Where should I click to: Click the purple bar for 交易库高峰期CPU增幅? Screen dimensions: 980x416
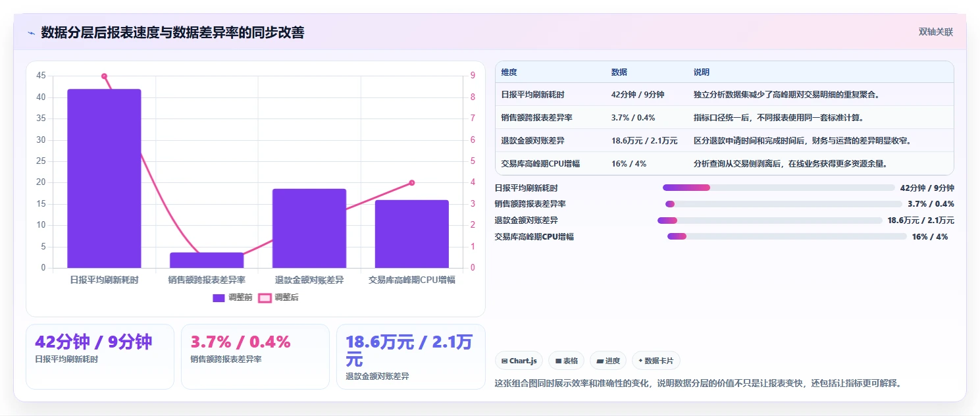coord(412,234)
